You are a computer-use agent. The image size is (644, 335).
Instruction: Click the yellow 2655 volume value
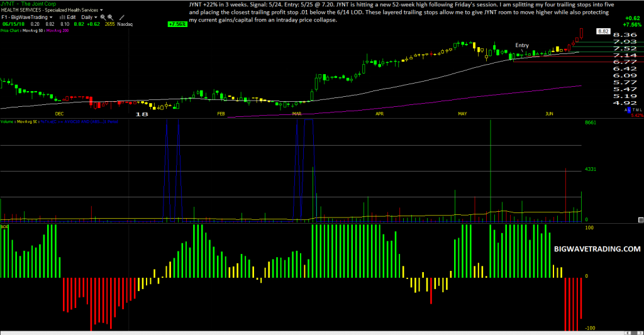pyautogui.click(x=109, y=24)
